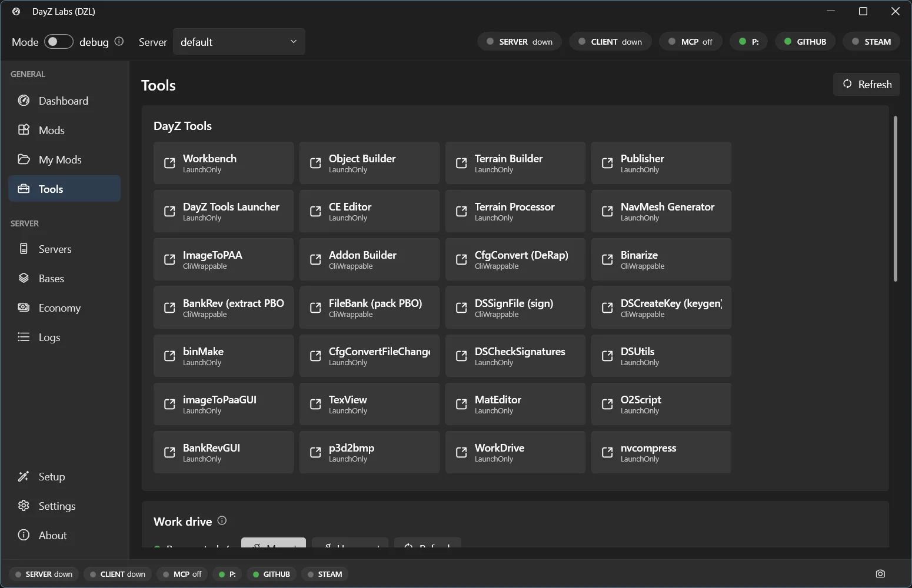
Task: Click the top SERVER down status pill
Action: 520,42
